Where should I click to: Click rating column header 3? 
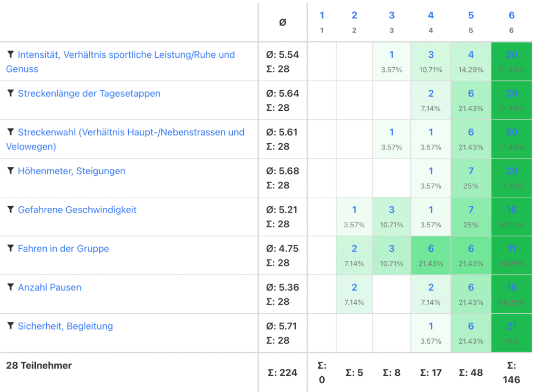(391, 16)
